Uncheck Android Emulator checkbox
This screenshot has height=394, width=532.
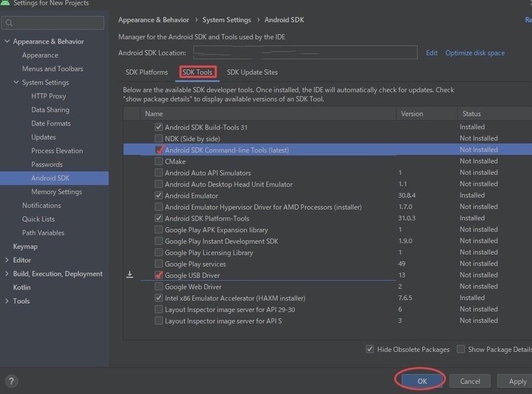(158, 195)
